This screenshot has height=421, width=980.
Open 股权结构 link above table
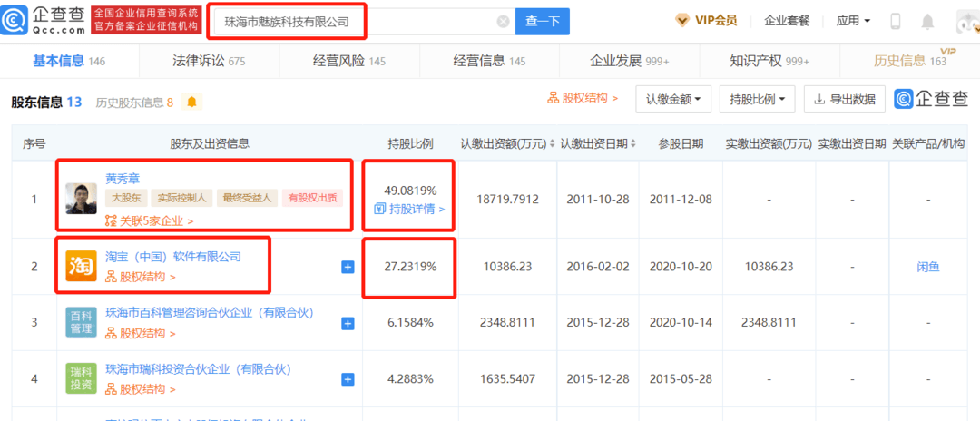(x=583, y=98)
